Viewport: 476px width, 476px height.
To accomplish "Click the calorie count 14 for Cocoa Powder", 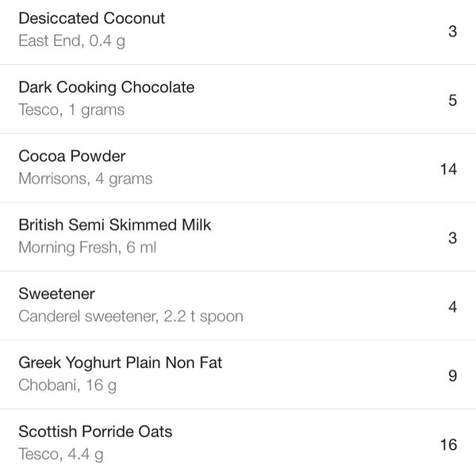I will click(448, 169).
